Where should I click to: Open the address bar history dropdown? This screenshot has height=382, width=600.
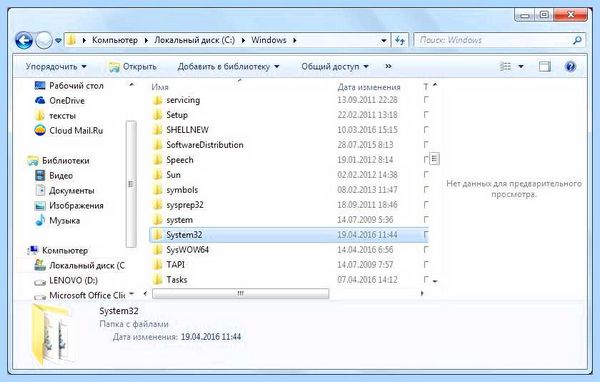click(383, 41)
